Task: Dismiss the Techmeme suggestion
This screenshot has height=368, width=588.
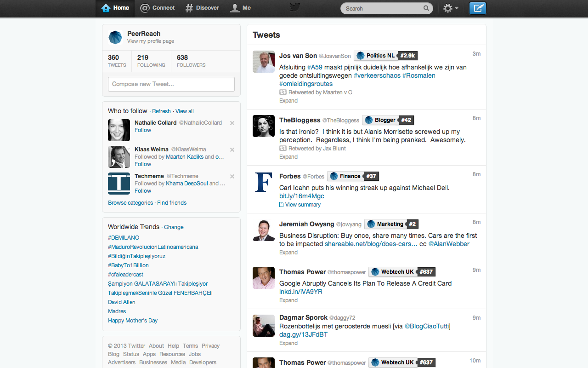Action: [x=232, y=176]
